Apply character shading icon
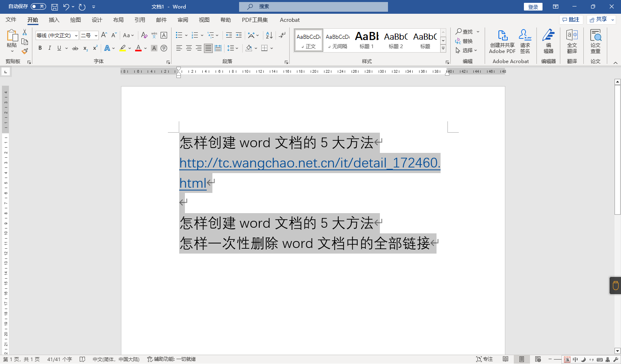Viewport: 621px width, 364px height. (x=154, y=48)
